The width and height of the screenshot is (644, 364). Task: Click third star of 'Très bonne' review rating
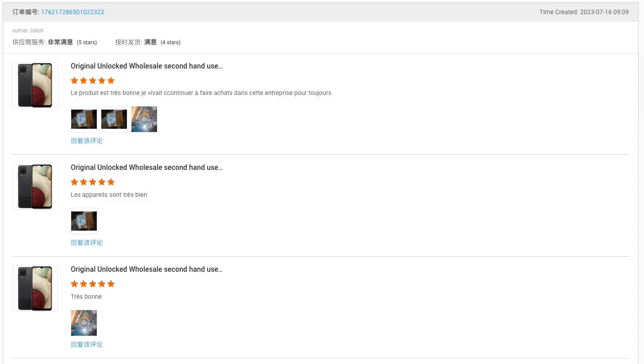point(93,284)
